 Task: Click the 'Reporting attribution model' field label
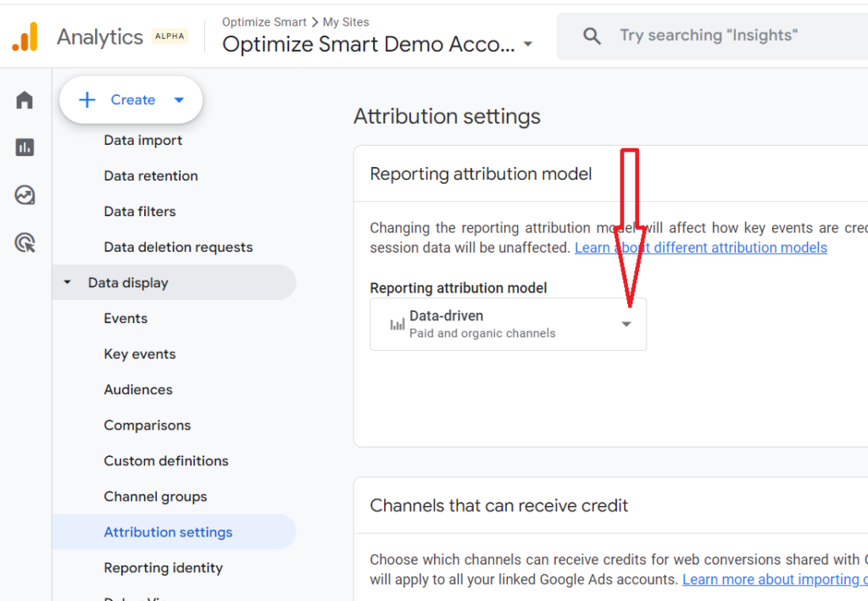point(459,288)
